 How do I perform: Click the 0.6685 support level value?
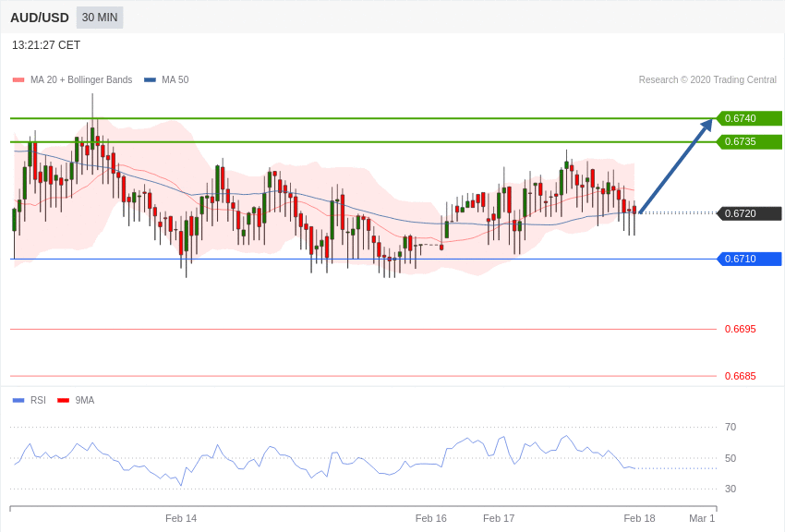point(741,376)
